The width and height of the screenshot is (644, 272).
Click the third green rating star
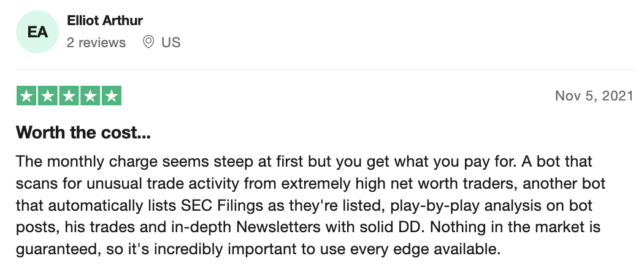tap(69, 96)
